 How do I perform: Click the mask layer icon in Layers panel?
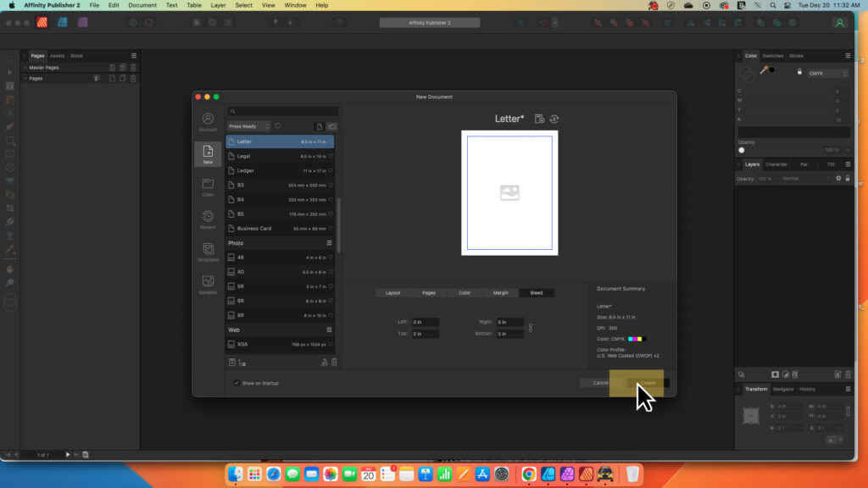pyautogui.click(x=775, y=374)
